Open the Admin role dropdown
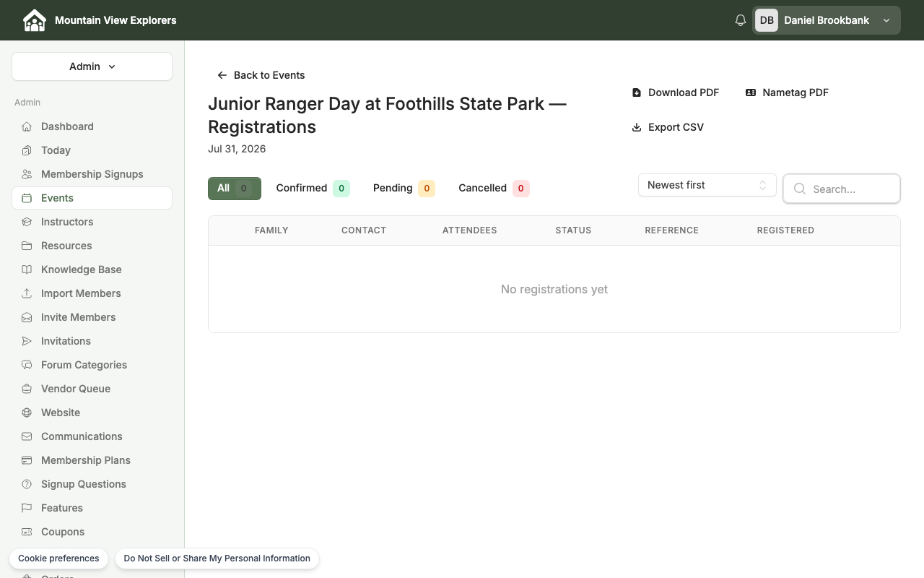 click(x=92, y=66)
